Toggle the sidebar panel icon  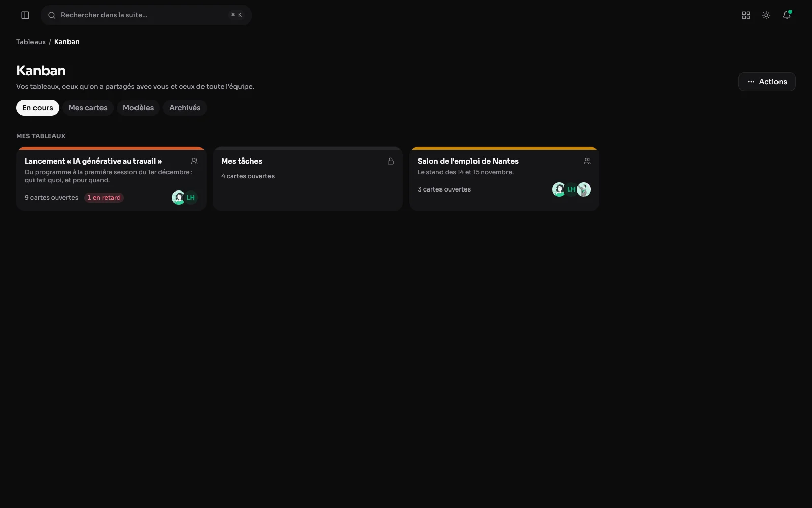25,15
